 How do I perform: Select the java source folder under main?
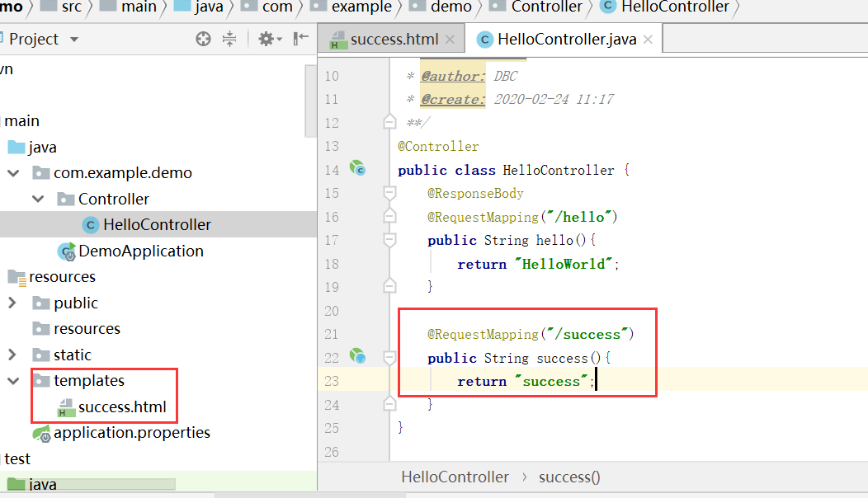point(42,148)
